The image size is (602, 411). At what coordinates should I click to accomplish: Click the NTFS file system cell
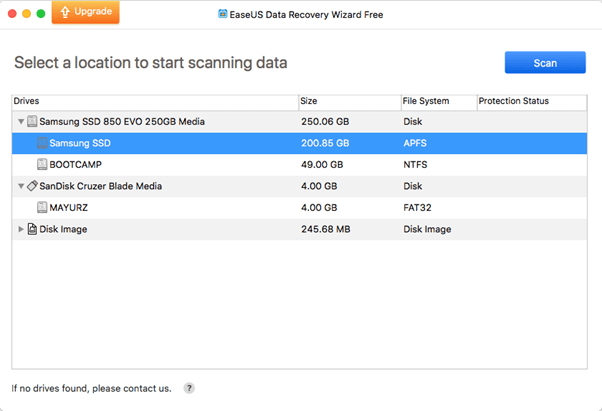(x=415, y=165)
